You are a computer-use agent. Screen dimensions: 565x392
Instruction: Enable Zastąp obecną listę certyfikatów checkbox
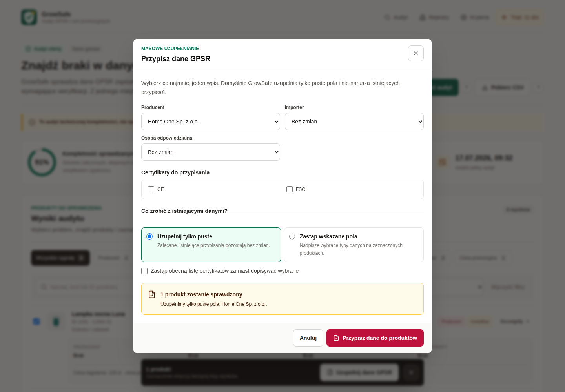point(144,271)
